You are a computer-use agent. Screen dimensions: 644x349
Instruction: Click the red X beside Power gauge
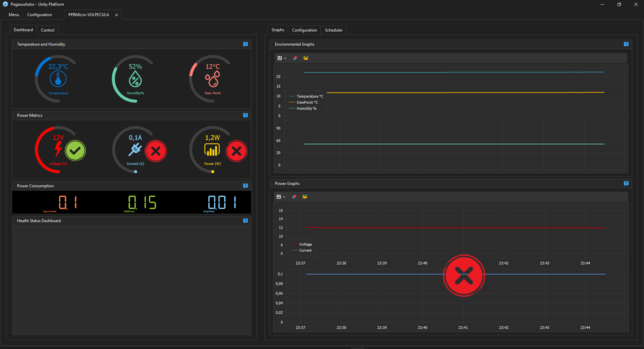[x=236, y=151]
